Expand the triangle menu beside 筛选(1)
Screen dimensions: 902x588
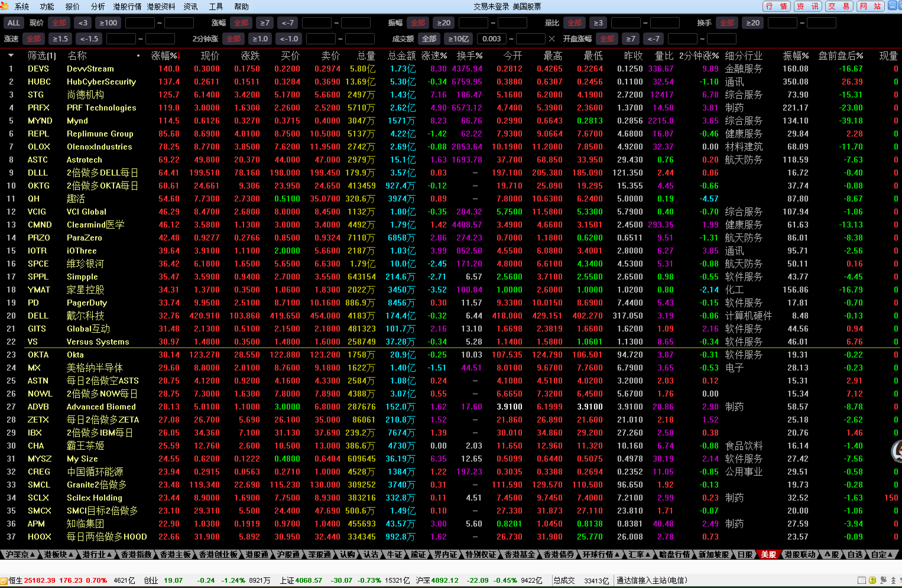click(x=11, y=56)
